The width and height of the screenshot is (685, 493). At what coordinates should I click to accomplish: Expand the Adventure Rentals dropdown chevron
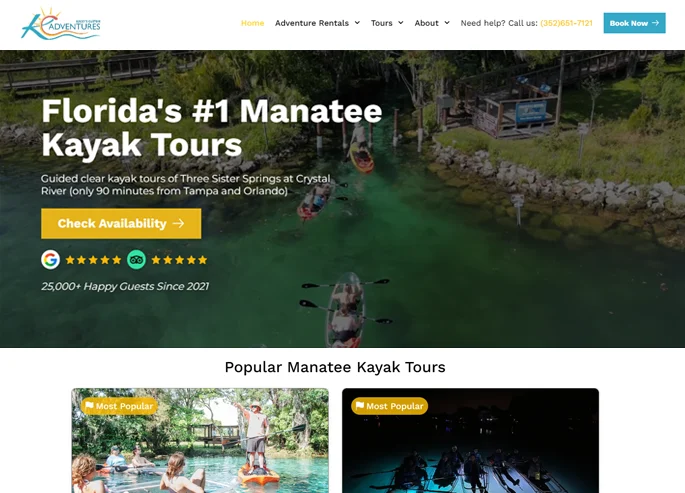(357, 23)
